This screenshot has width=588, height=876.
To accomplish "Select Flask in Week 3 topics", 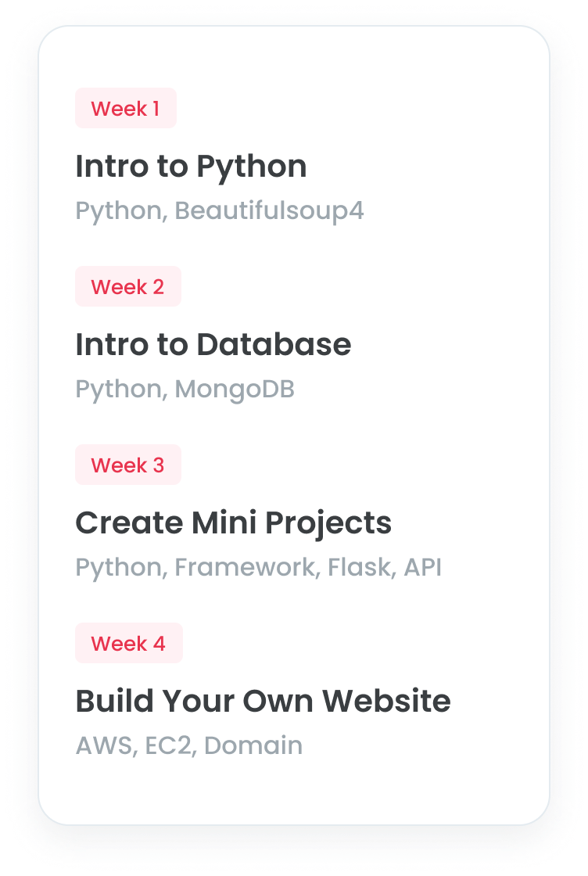I will pyautogui.click(x=360, y=568).
